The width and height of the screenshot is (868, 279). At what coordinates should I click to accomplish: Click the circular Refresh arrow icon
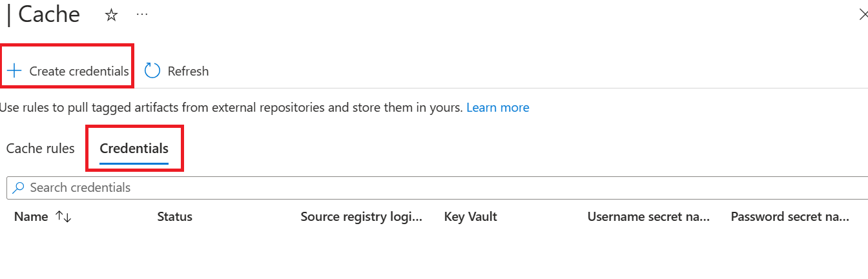pos(152,71)
